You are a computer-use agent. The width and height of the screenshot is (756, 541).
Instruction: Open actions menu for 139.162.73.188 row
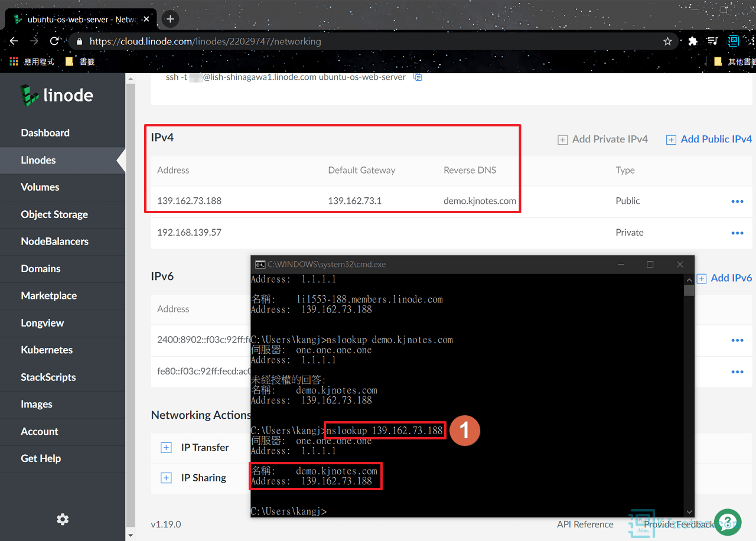737,201
